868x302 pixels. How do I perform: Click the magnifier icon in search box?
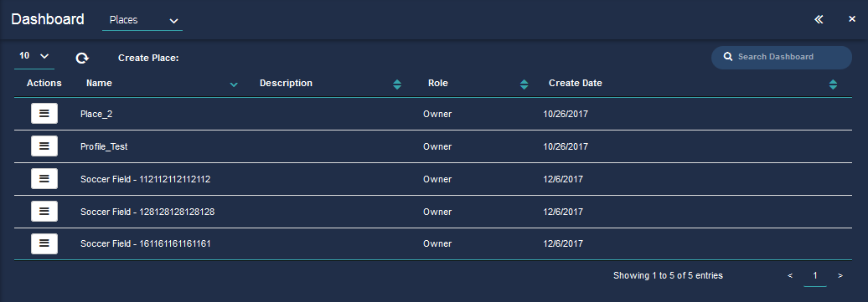[x=728, y=56]
